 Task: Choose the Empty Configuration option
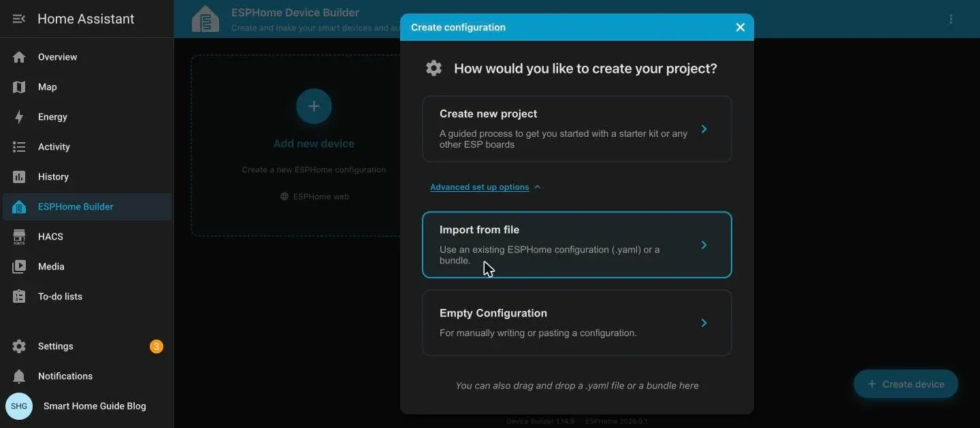[x=577, y=323]
